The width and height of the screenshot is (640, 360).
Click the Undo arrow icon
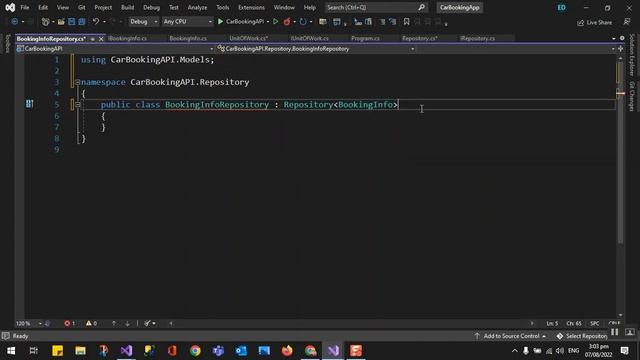(96, 22)
